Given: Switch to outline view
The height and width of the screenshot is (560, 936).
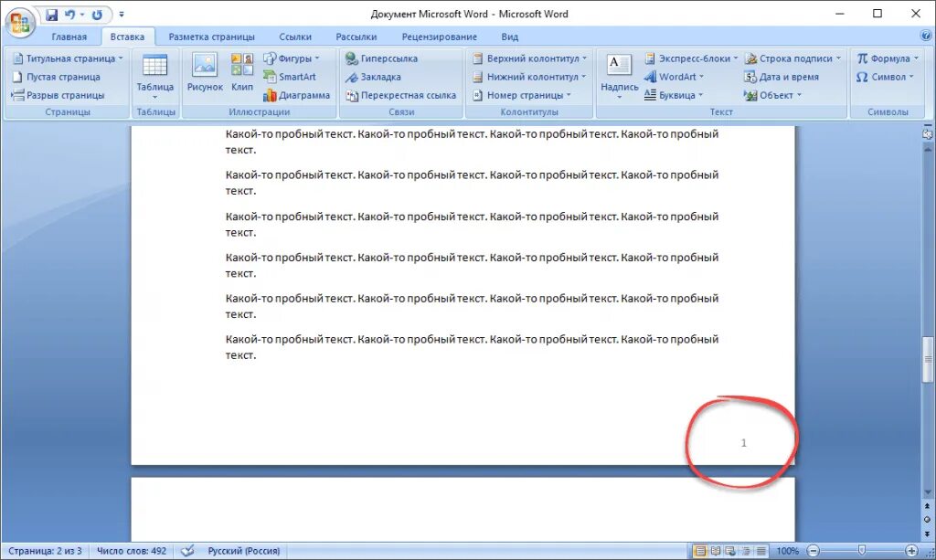Looking at the screenshot, I should 746,551.
